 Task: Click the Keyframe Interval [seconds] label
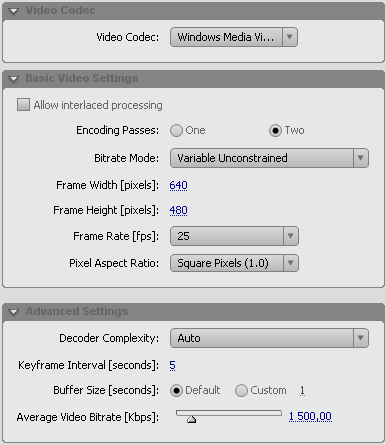[x=88, y=365]
